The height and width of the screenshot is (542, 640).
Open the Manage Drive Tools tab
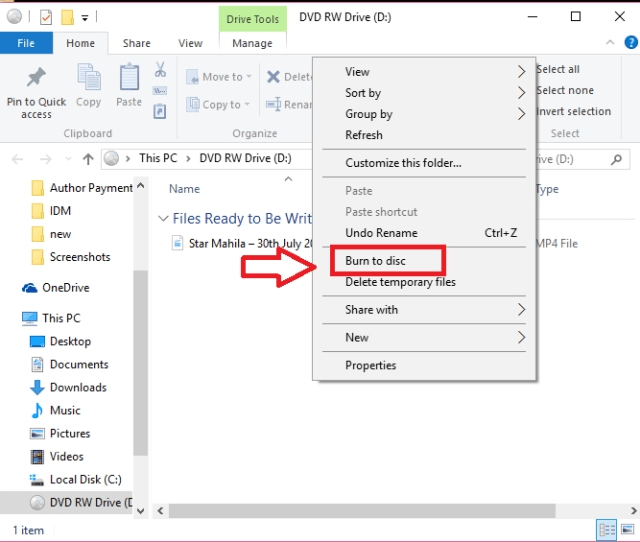[252, 43]
